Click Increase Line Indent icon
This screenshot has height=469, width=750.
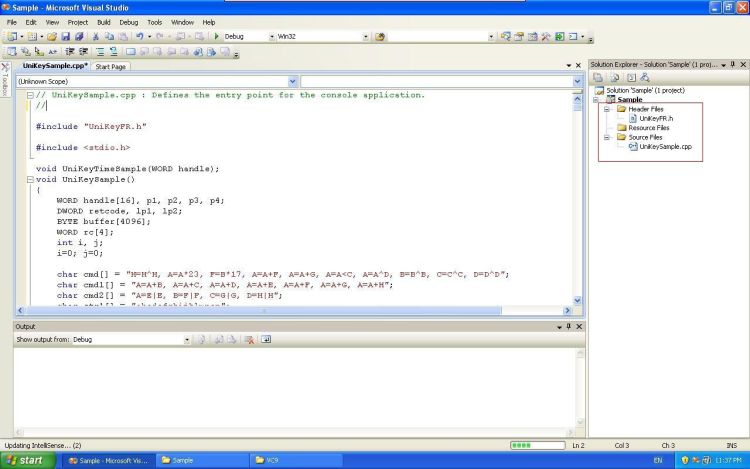83,52
